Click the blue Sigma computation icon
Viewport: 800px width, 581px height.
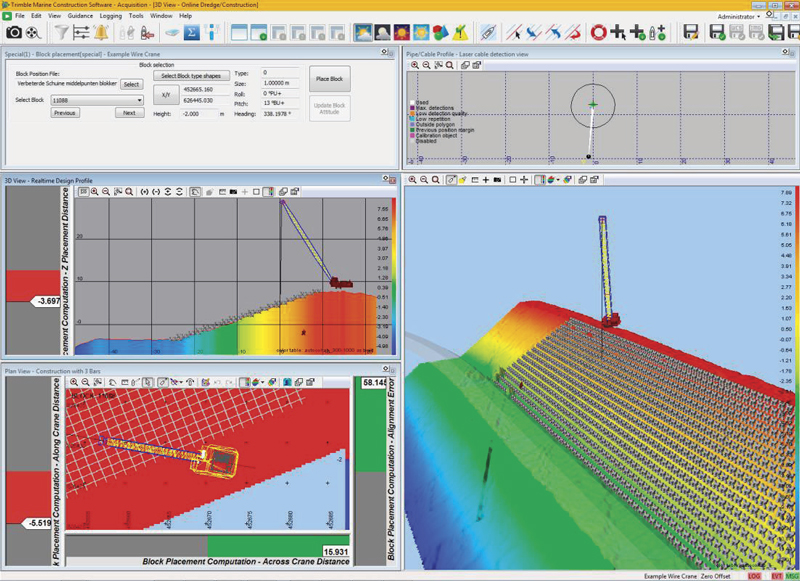[192, 33]
